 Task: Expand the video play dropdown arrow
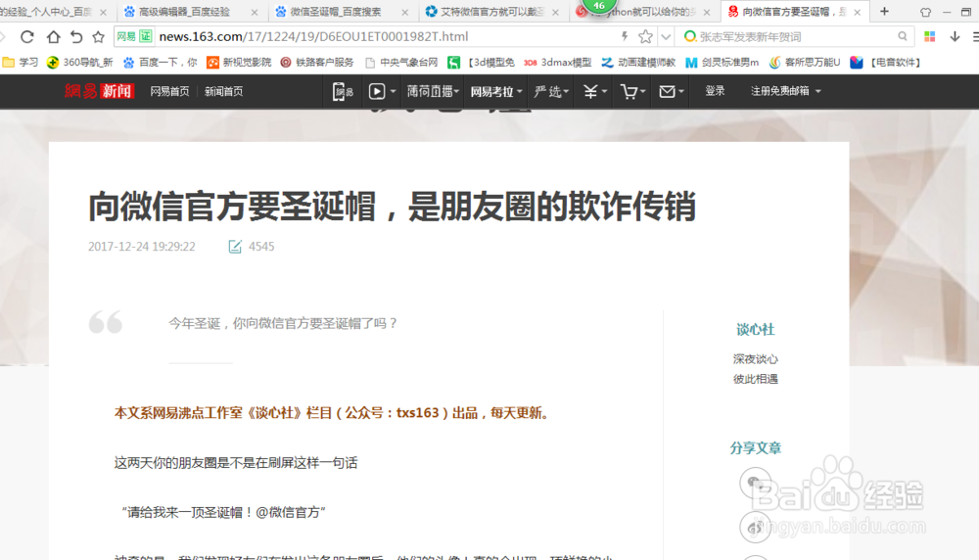pos(393,92)
